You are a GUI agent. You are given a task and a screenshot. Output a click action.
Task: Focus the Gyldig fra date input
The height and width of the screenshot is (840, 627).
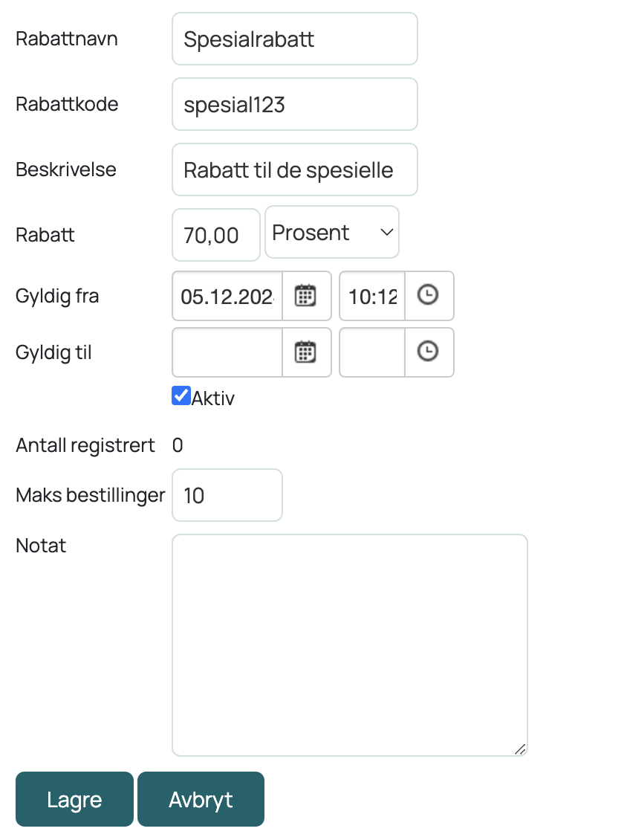(x=227, y=296)
